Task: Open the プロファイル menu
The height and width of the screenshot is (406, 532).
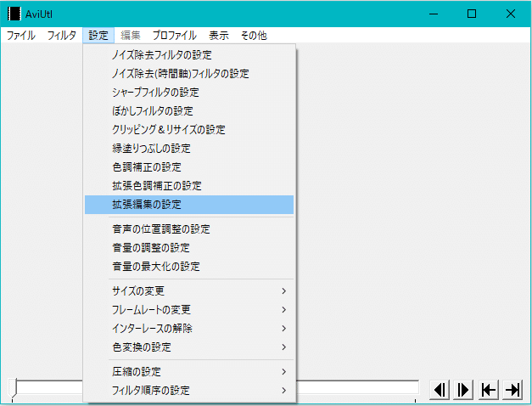Action: click(x=175, y=36)
